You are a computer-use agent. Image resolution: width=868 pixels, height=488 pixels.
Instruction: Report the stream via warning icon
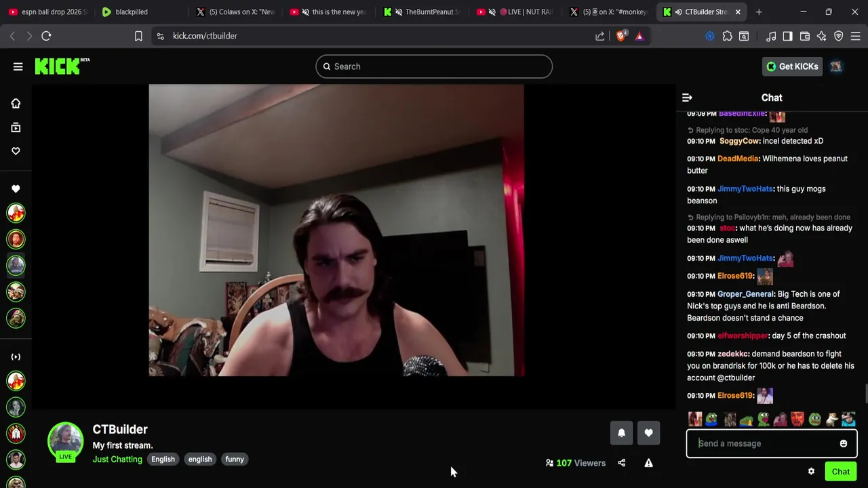click(648, 463)
